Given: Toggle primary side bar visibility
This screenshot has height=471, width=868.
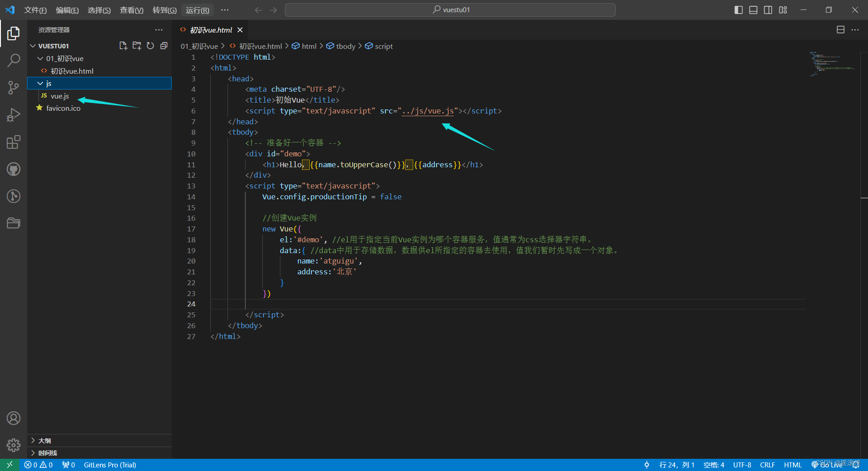Looking at the screenshot, I should point(738,10).
